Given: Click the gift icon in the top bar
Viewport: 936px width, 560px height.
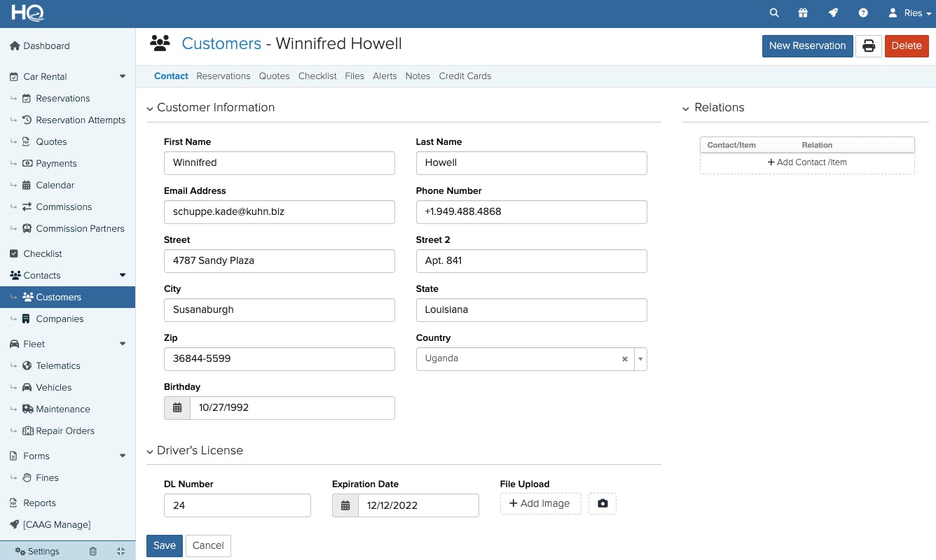Looking at the screenshot, I should click(x=803, y=13).
